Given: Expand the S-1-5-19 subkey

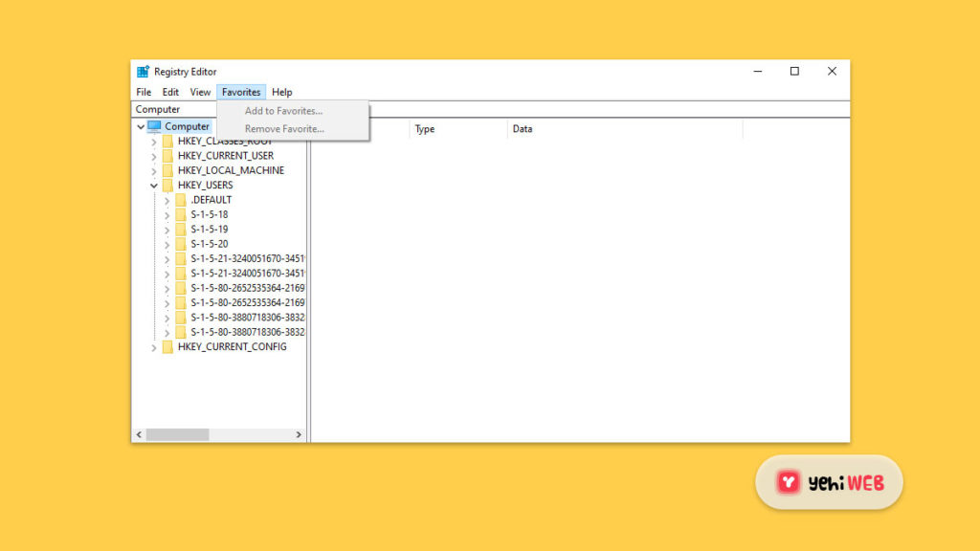Looking at the screenshot, I should pos(167,230).
